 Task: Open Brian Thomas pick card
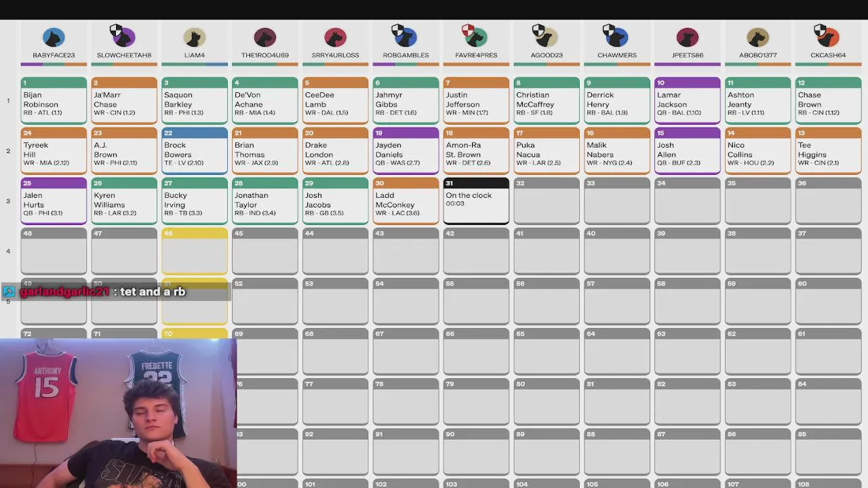coord(265,150)
